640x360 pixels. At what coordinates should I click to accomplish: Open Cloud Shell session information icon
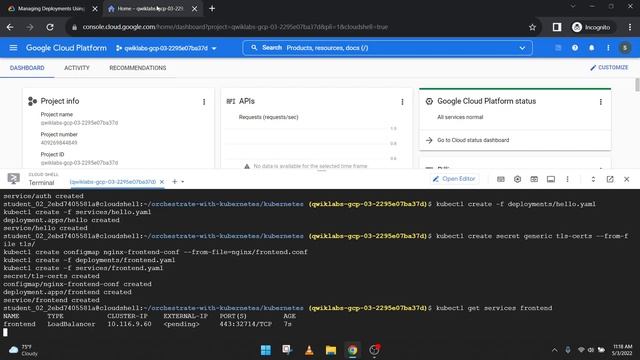[551, 179]
